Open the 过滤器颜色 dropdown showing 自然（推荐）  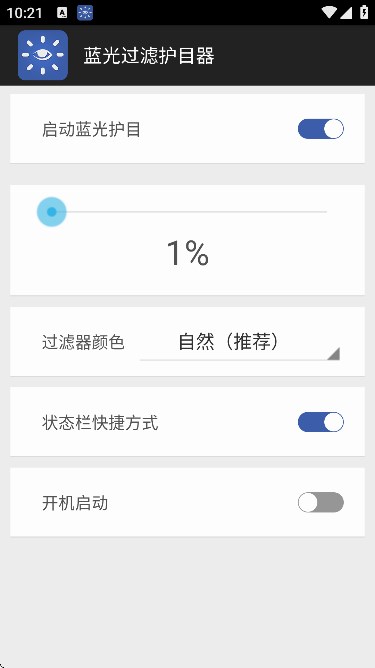coord(240,343)
